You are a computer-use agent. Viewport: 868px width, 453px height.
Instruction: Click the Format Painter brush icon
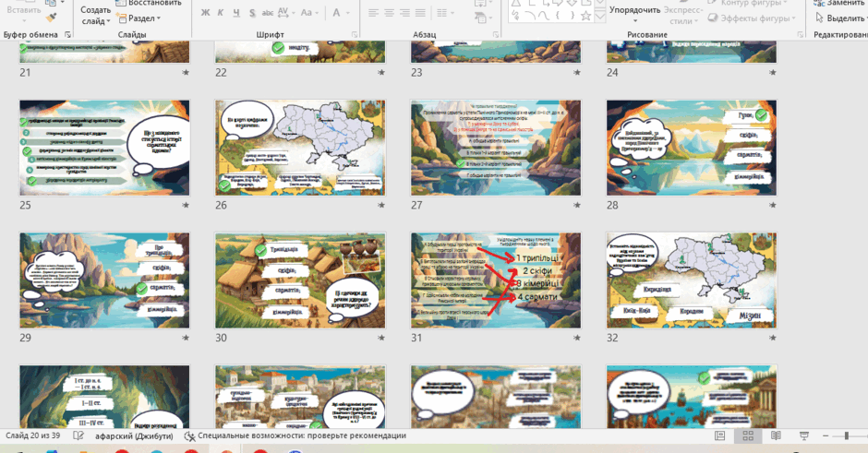[51, 18]
